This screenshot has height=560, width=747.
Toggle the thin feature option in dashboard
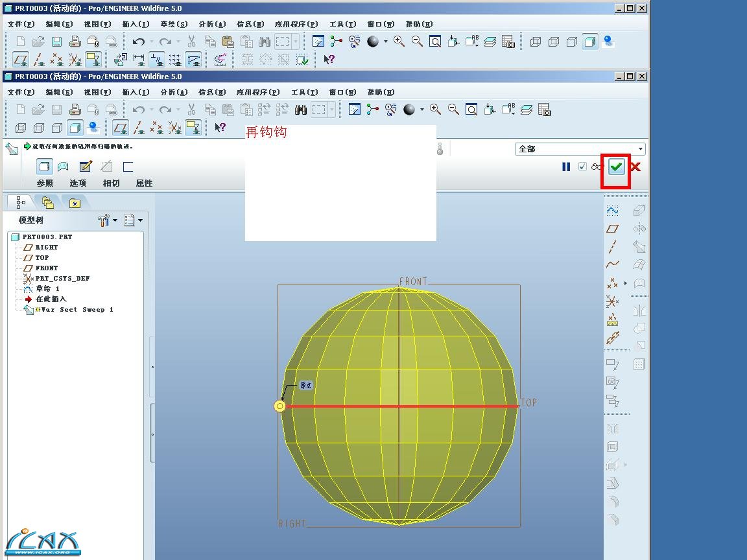tap(128, 167)
